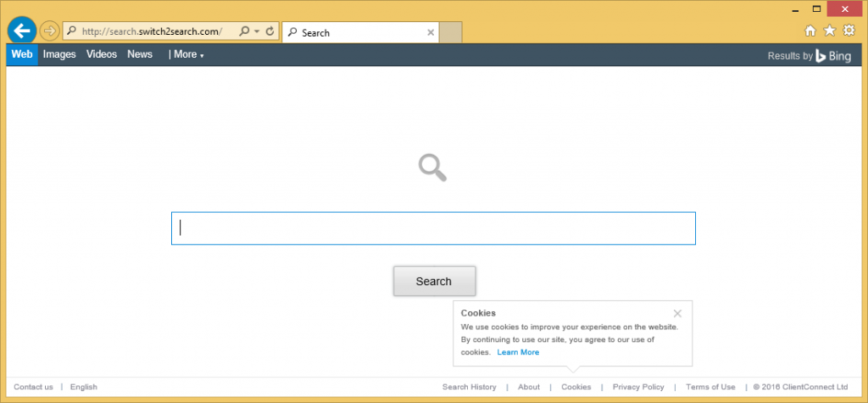The image size is (868, 403).
Task: Go to the News tab
Action: (140, 54)
